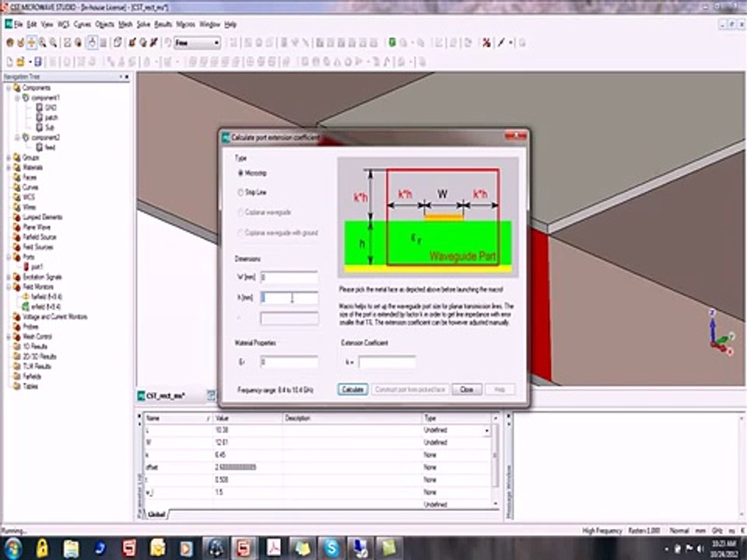Viewport: 747px width, 560px height.
Task: Collapse the component1 tree node
Action: [17, 98]
